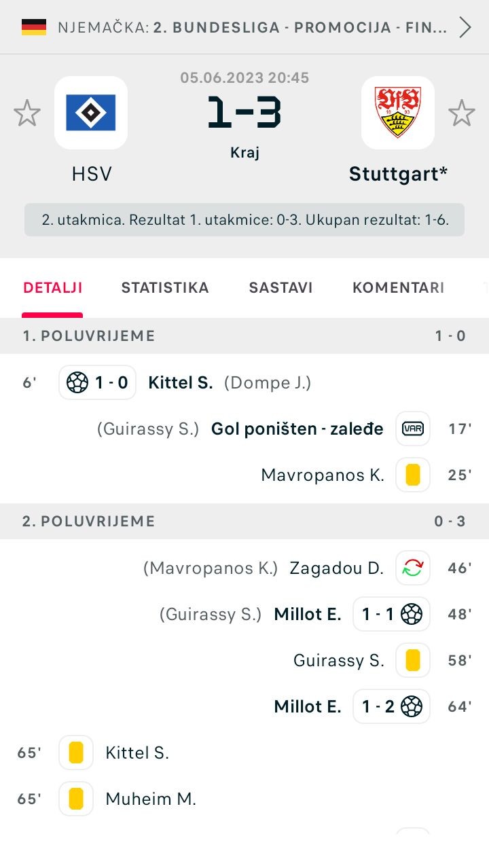
Task: Tap Muheim's yellow card icon
Action: click(76, 799)
